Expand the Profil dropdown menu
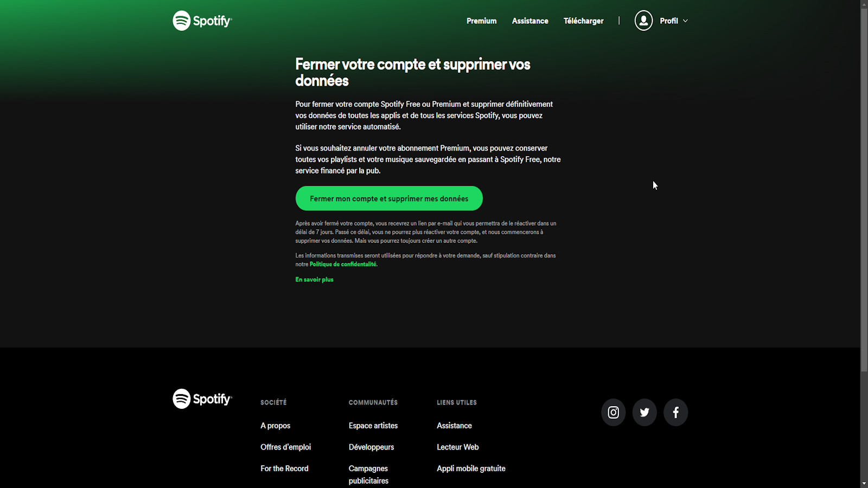The height and width of the screenshot is (488, 868). click(x=673, y=21)
